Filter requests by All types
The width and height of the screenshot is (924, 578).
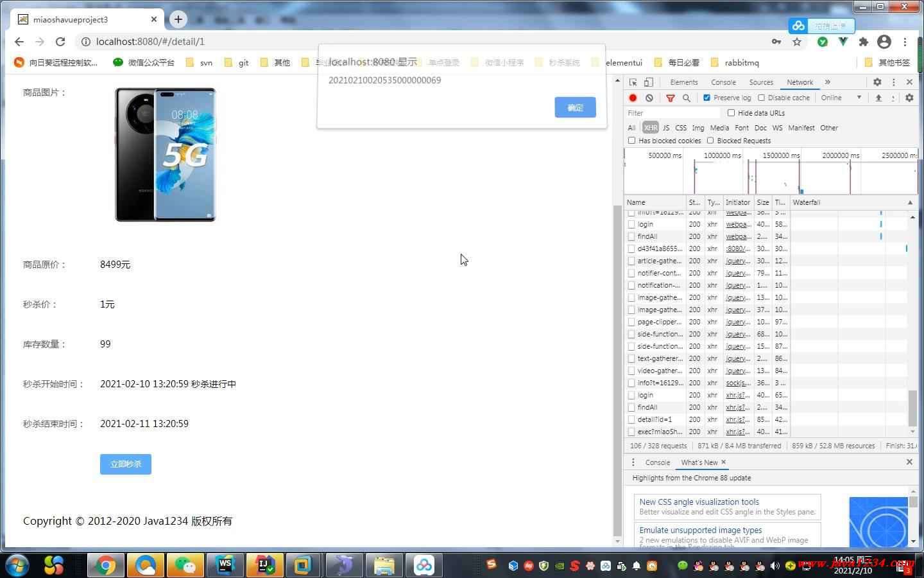point(631,128)
